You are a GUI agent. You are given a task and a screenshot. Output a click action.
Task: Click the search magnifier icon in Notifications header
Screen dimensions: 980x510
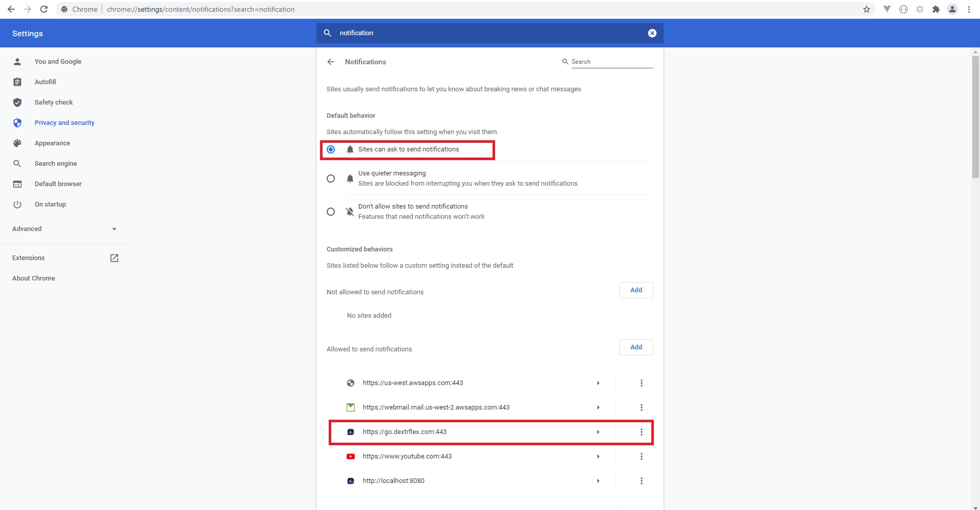(x=566, y=62)
